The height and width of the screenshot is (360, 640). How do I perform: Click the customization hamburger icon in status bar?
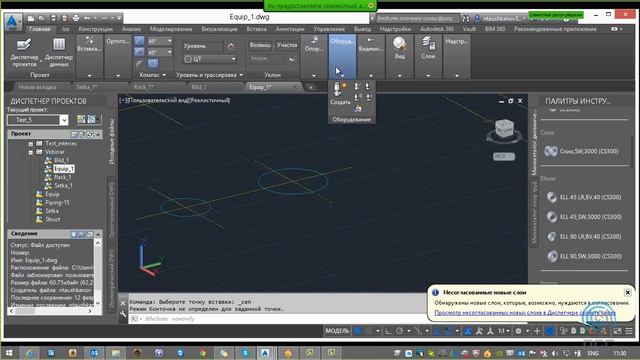629,331
